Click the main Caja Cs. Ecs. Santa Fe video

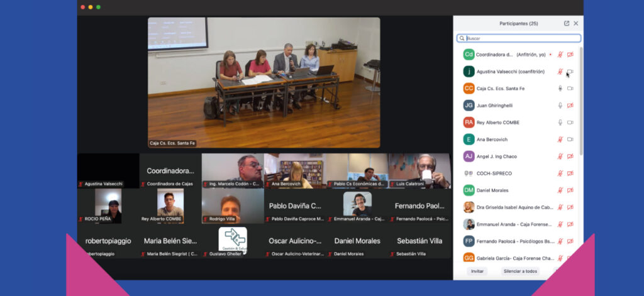(264, 82)
